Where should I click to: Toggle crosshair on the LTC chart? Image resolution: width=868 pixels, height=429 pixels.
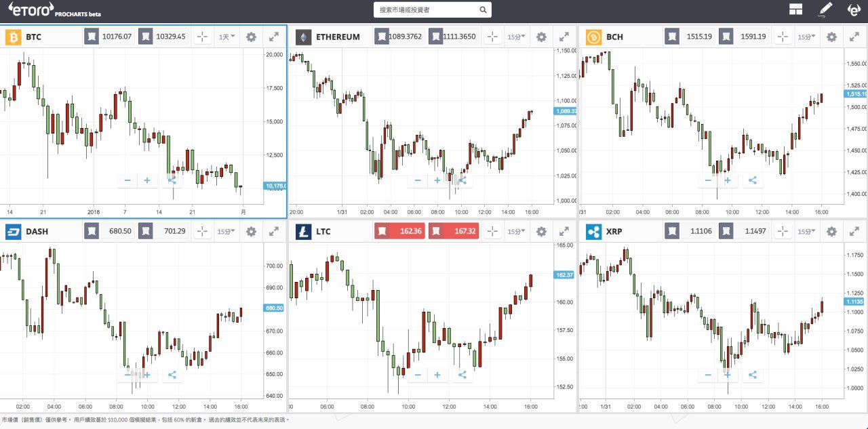(x=492, y=231)
